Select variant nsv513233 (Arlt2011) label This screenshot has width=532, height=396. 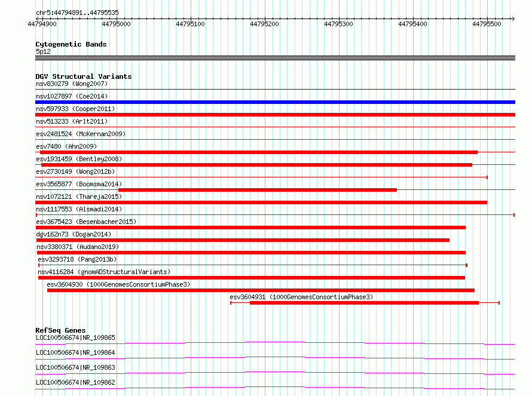click(x=72, y=121)
